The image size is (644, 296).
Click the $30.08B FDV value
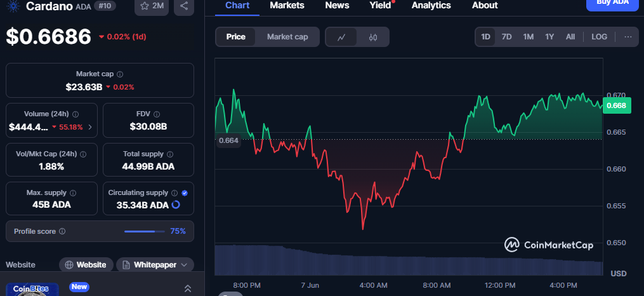[148, 126]
